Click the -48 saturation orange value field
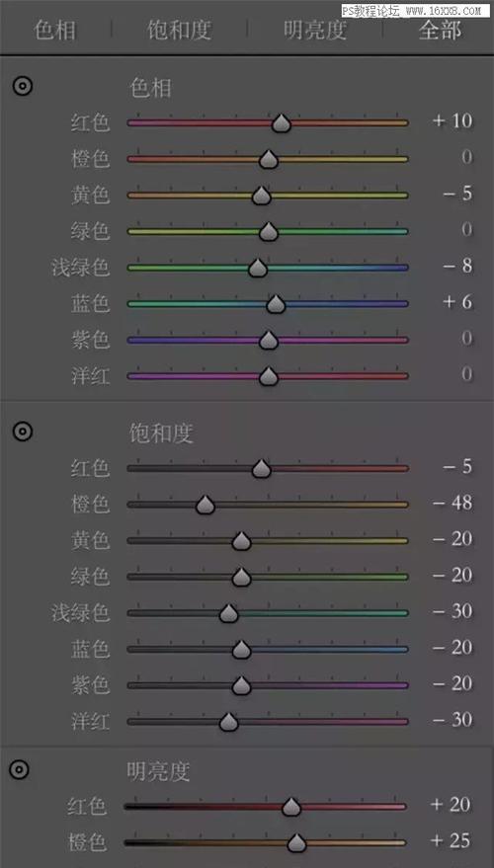Image resolution: width=494 pixels, height=868 pixels. tap(453, 503)
